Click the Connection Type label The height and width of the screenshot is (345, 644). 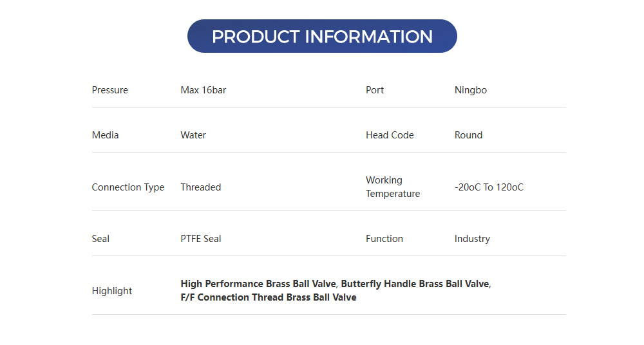(128, 187)
